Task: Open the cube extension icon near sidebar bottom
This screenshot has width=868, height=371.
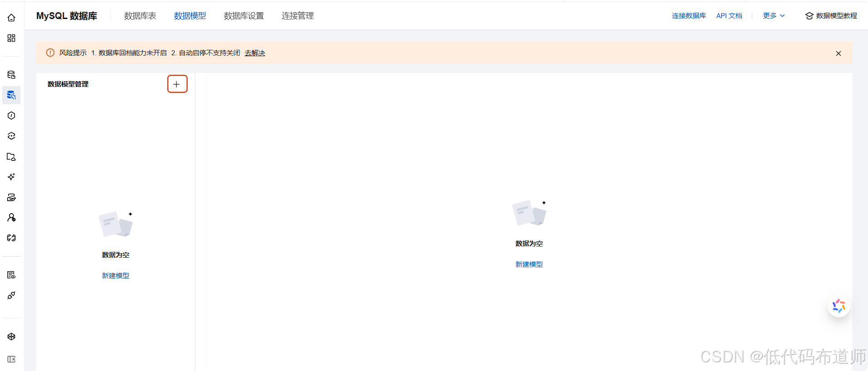Action: tap(11, 337)
